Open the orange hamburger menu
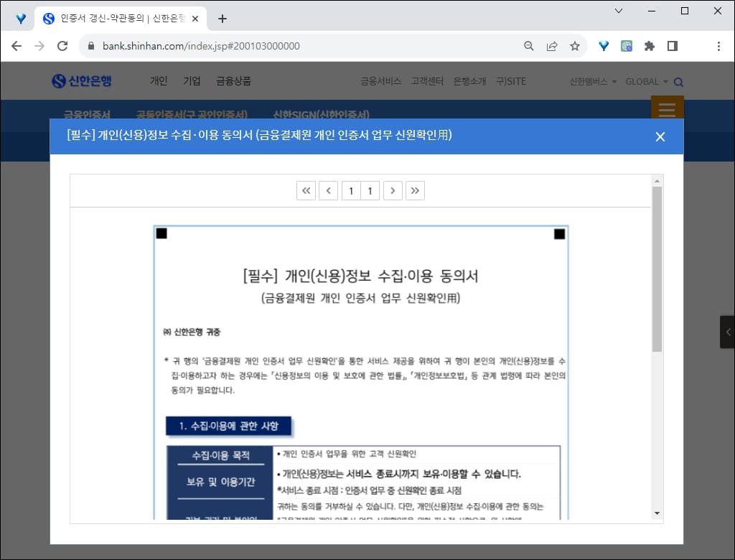Viewport: 735px width, 560px height. [667, 109]
